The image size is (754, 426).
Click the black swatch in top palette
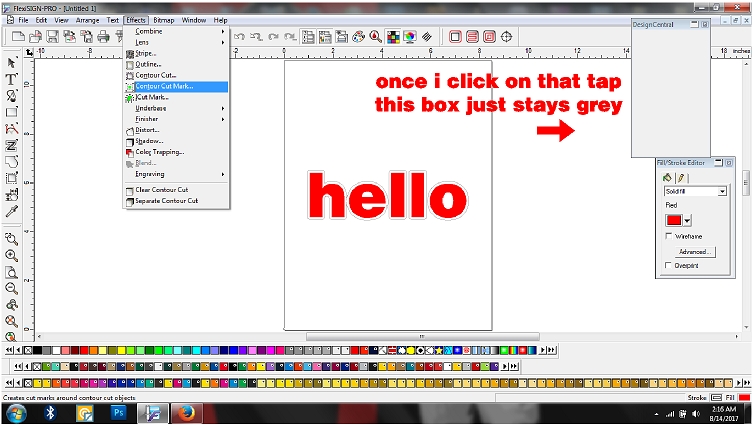pyautogui.click(x=38, y=350)
